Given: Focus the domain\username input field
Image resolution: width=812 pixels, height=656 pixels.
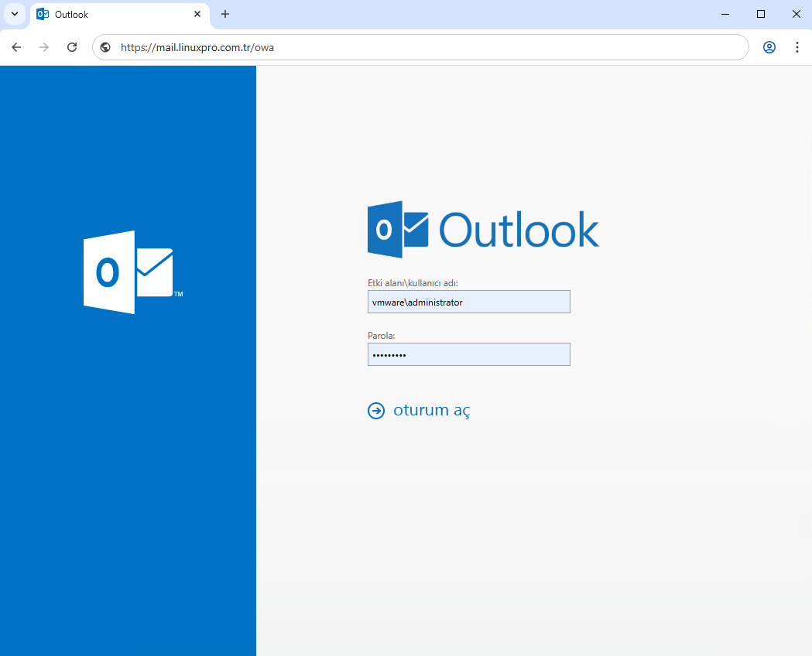Looking at the screenshot, I should tap(468, 302).
